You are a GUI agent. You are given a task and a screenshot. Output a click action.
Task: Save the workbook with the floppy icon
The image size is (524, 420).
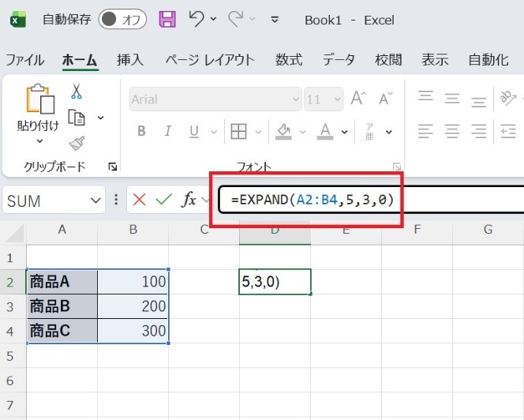tap(167, 19)
